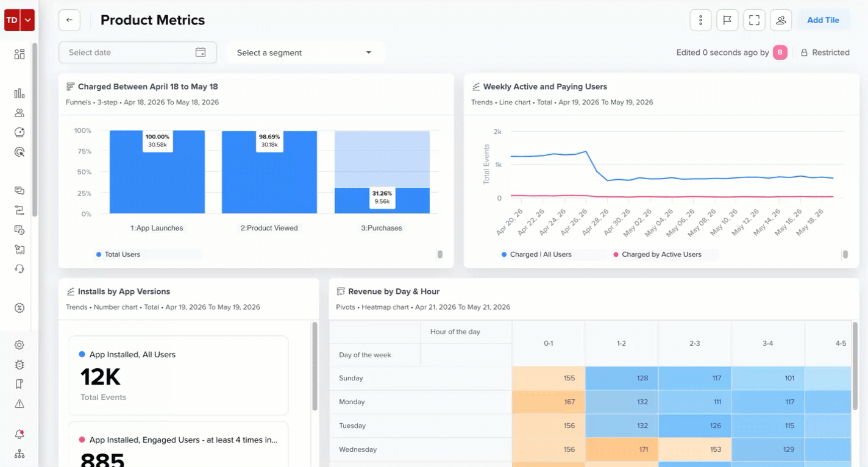Click the Wednesday 1-2 heatmap cell showing 171
Viewport: 868px width, 467px height.
pyautogui.click(x=622, y=449)
